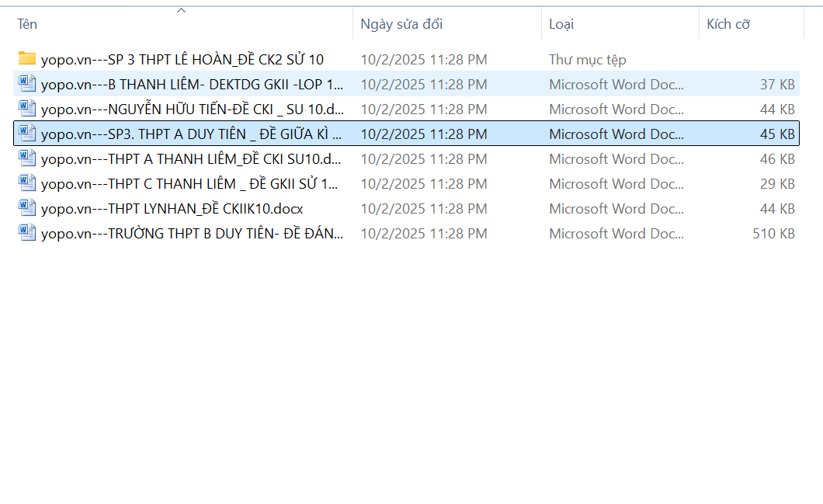Sort by Ngày sửa đổi column header
This screenshot has height=504, width=823.
(401, 24)
